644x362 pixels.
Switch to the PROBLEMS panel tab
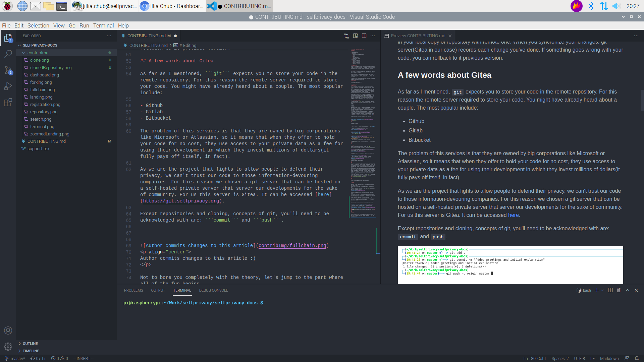tap(133, 290)
